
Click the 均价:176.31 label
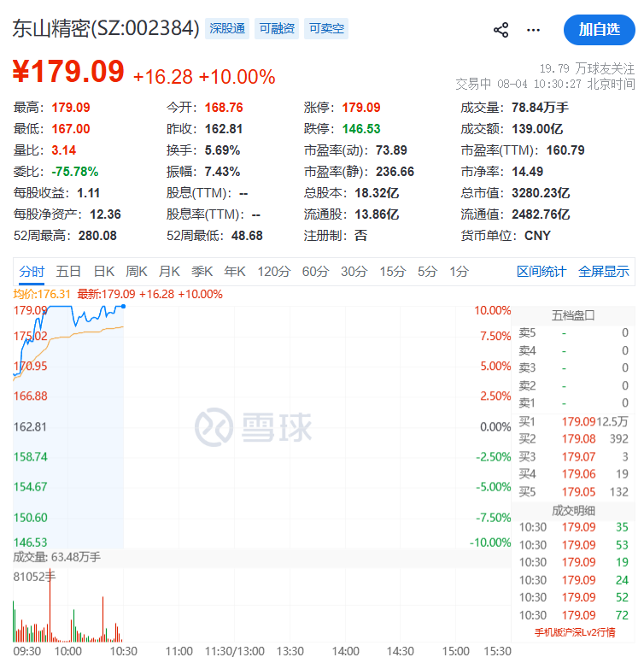pyautogui.click(x=41, y=295)
